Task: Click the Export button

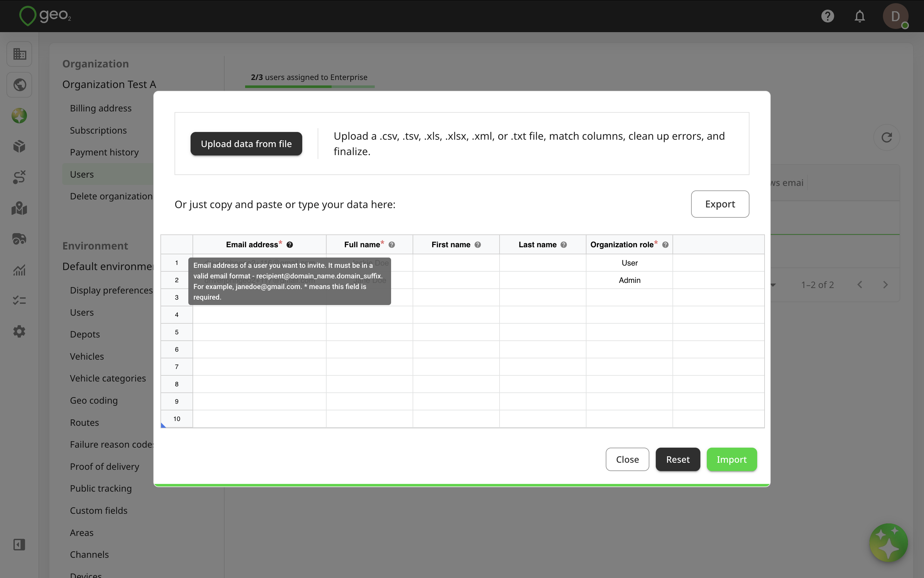Action: [720, 204]
